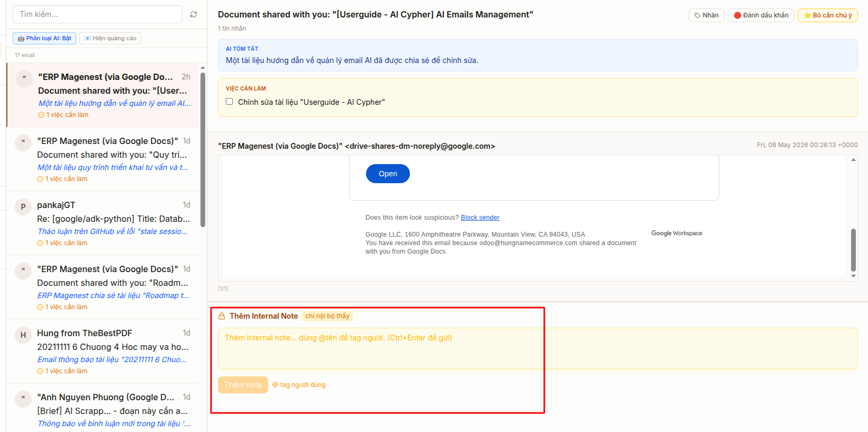The height and width of the screenshot is (432, 868).
Task: Click the email body scroll-down arrow
Action: [x=853, y=276]
